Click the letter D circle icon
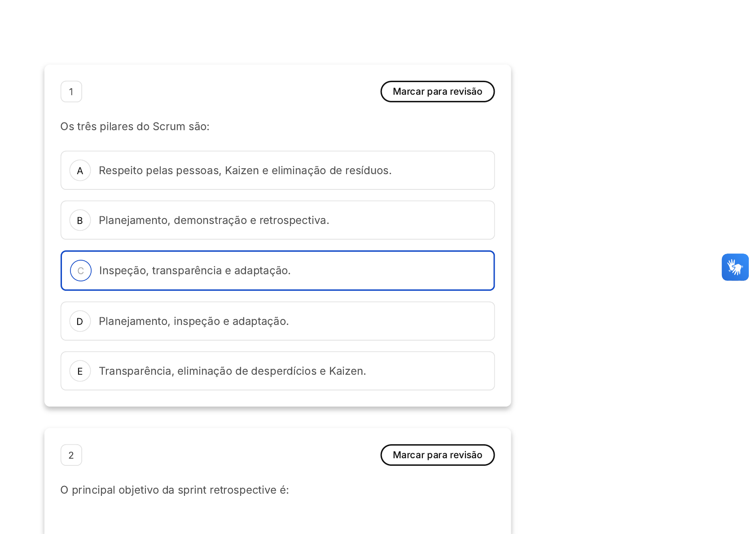 80,321
